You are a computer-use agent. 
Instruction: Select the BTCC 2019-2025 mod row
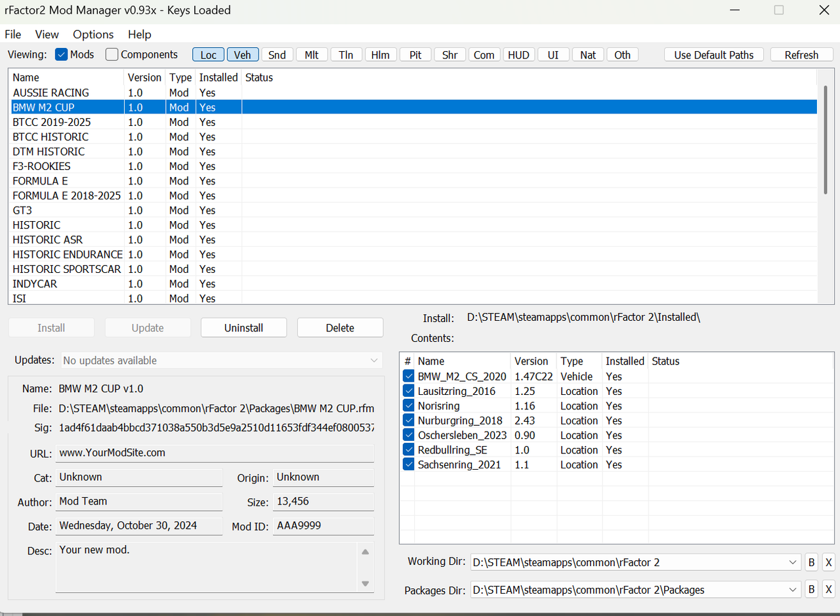pyautogui.click(x=413, y=122)
